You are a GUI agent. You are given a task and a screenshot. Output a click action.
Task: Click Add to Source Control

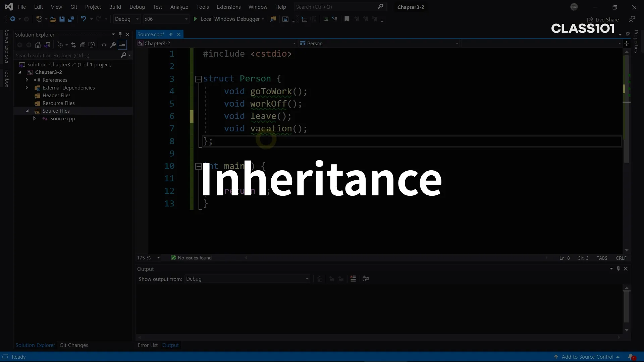(x=587, y=357)
